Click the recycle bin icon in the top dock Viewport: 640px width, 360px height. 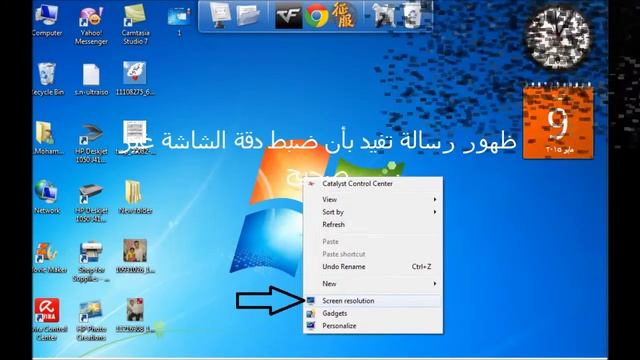point(412,16)
